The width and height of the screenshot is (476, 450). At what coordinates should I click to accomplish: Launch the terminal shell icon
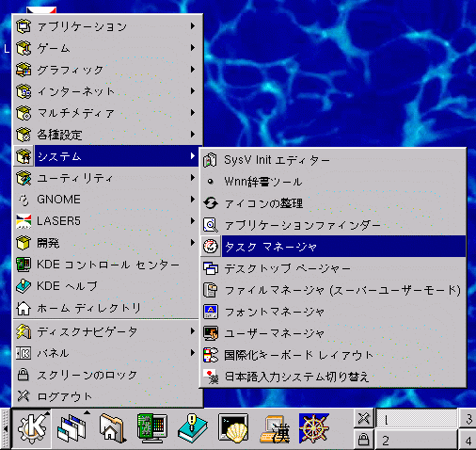point(233,428)
